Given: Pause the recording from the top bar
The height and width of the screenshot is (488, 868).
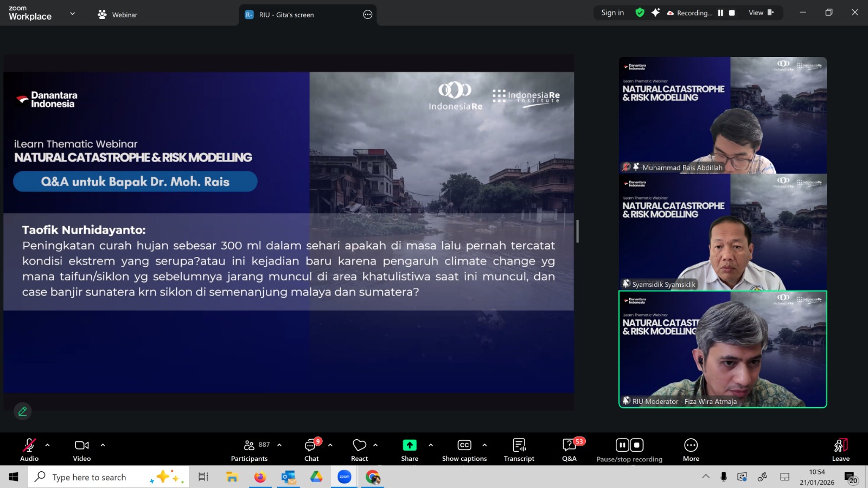Looking at the screenshot, I should coord(720,13).
